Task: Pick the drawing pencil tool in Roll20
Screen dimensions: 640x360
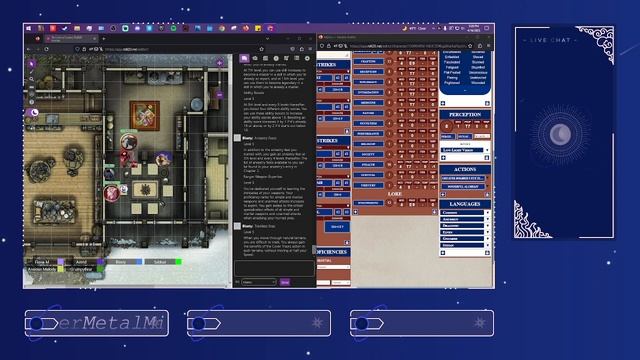Action: (31, 72)
